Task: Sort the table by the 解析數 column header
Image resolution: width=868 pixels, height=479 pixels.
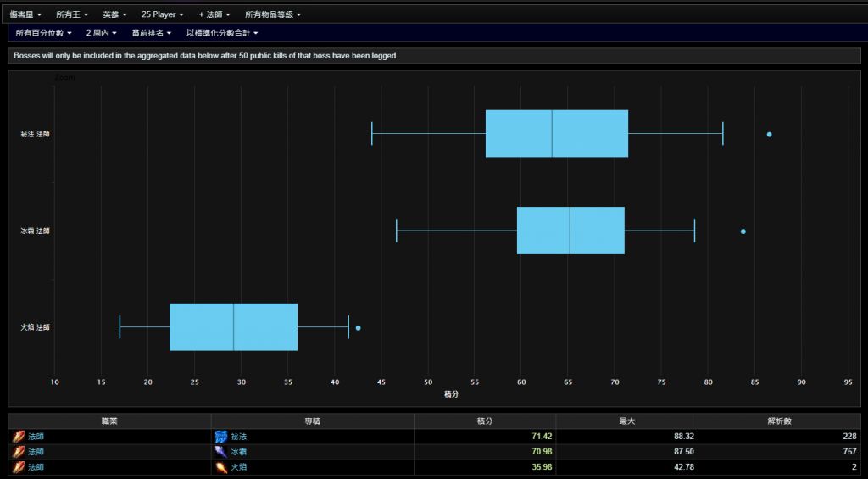Action: [x=778, y=421]
